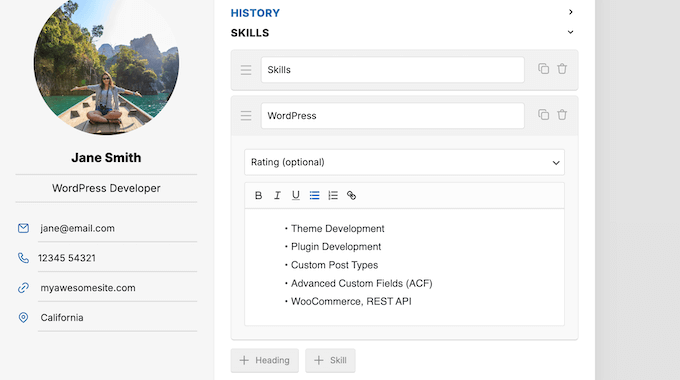This screenshot has height=380, width=680.
Task: Click the location pin icon
Action: pyautogui.click(x=23, y=318)
